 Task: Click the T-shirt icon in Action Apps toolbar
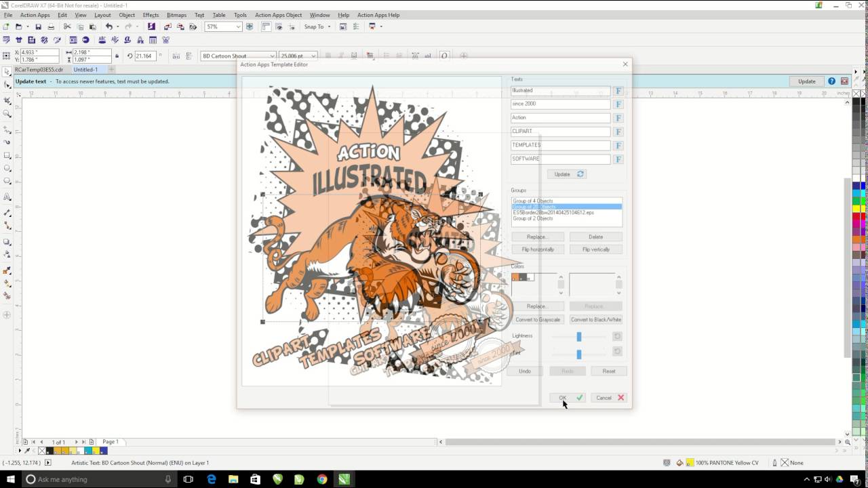18,40
